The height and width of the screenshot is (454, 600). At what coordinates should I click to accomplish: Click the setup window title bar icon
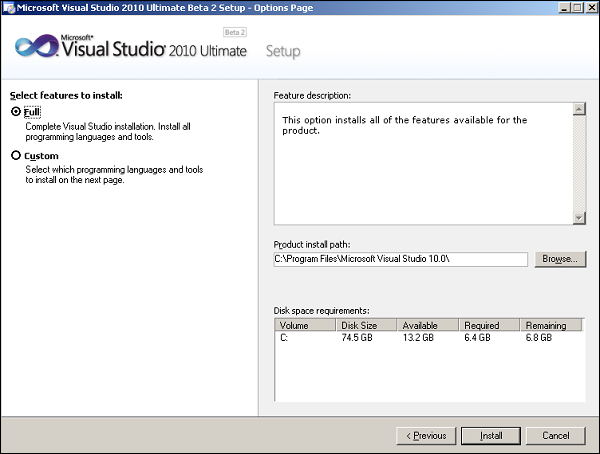pyautogui.click(x=8, y=7)
